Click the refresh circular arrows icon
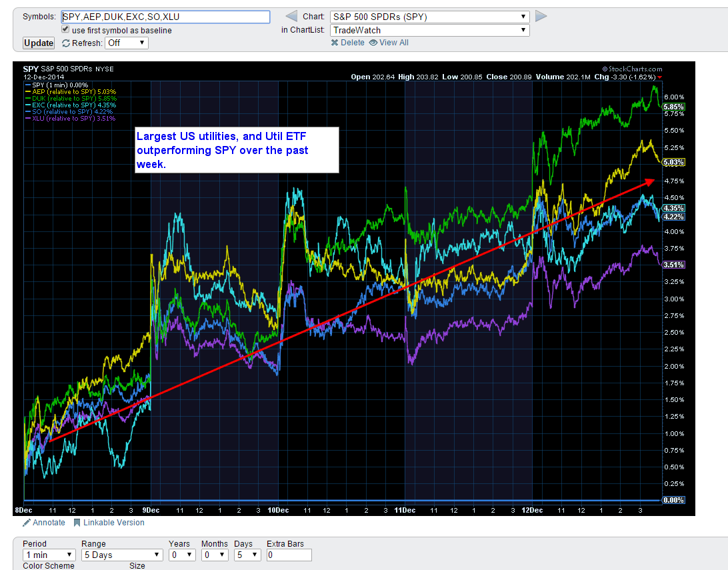The image size is (728, 570). [66, 43]
